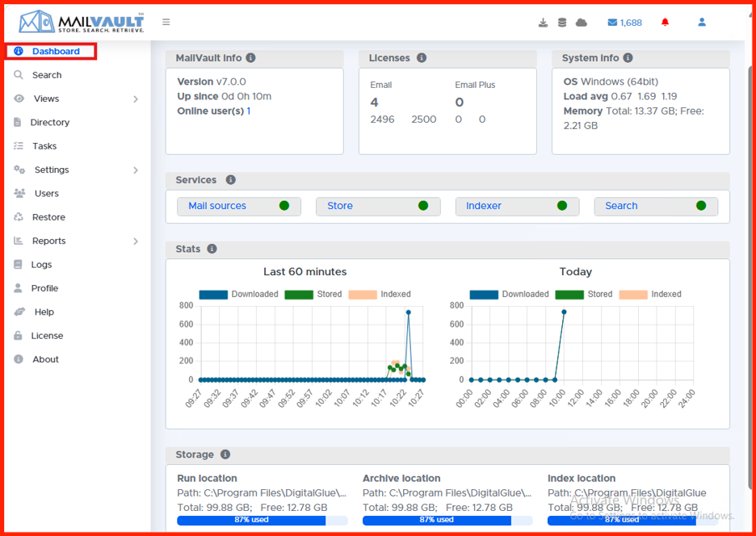Click the Email licenses count 4
The width and height of the screenshot is (756, 536).
(x=374, y=103)
